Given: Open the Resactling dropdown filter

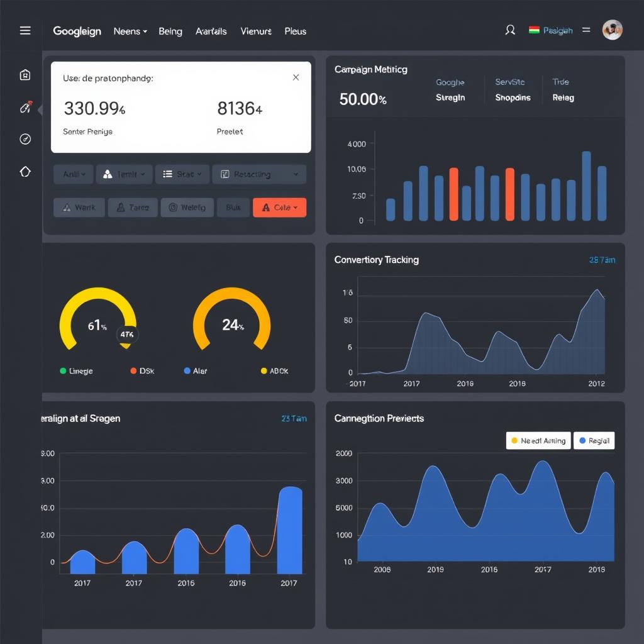Looking at the screenshot, I should tap(259, 174).
